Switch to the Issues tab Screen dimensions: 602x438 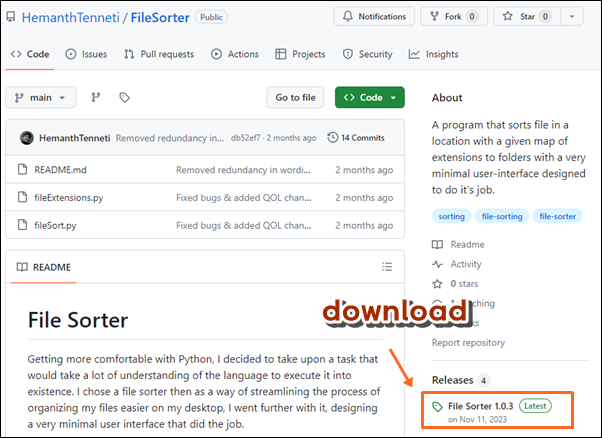tap(86, 54)
